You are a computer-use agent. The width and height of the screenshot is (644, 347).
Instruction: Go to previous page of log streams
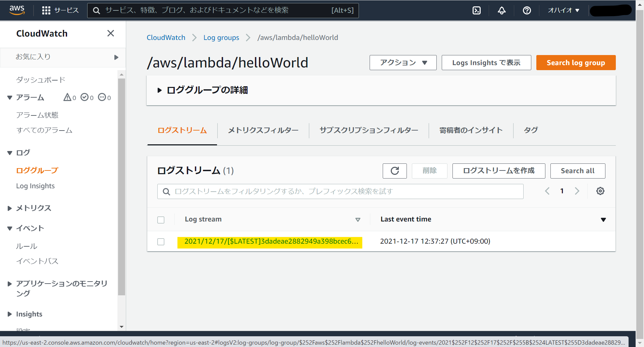tap(547, 191)
